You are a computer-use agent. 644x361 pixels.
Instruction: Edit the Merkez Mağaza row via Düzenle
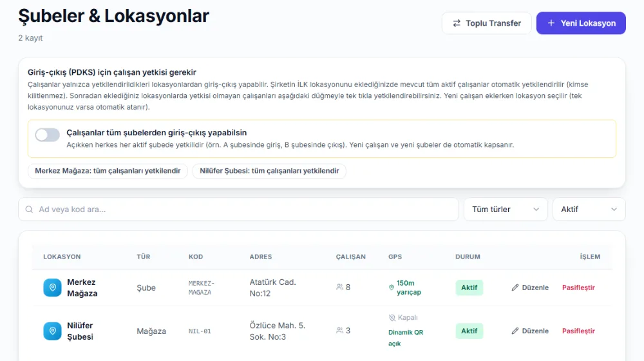tap(530, 288)
